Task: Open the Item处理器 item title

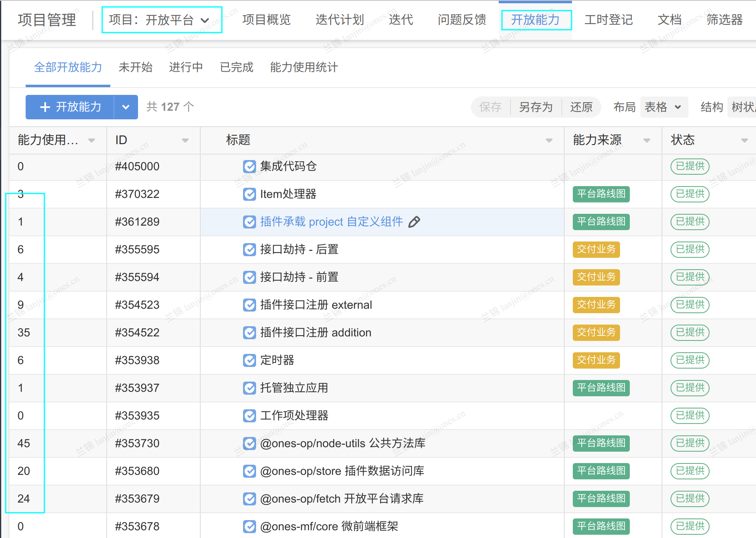Action: pos(288,194)
